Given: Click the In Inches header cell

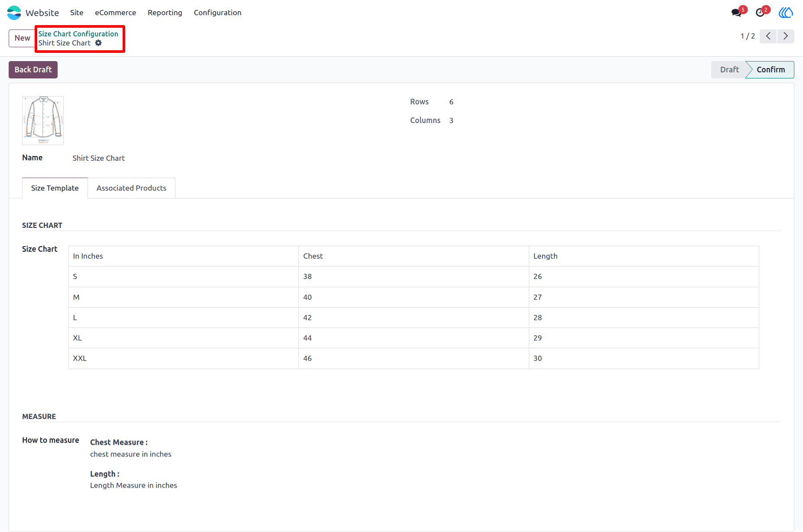Looking at the screenshot, I should [x=184, y=256].
